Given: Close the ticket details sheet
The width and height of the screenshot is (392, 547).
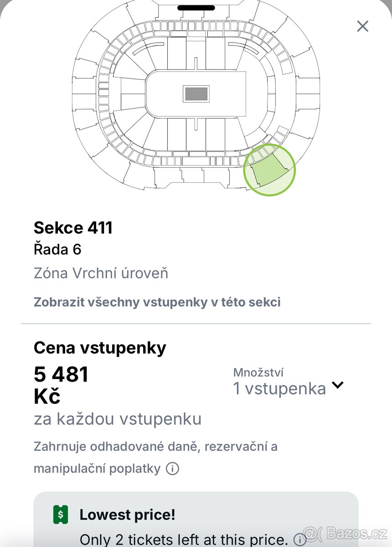Looking at the screenshot, I should click(363, 26).
